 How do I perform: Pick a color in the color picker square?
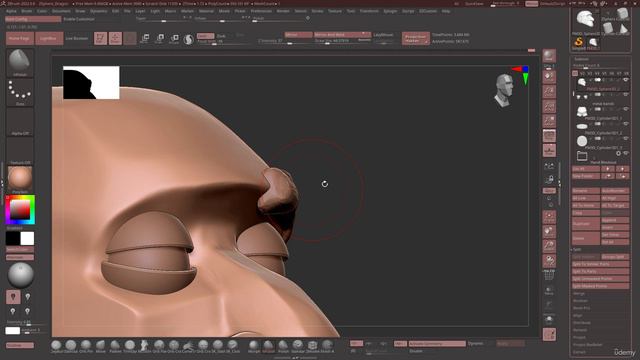pos(20,210)
